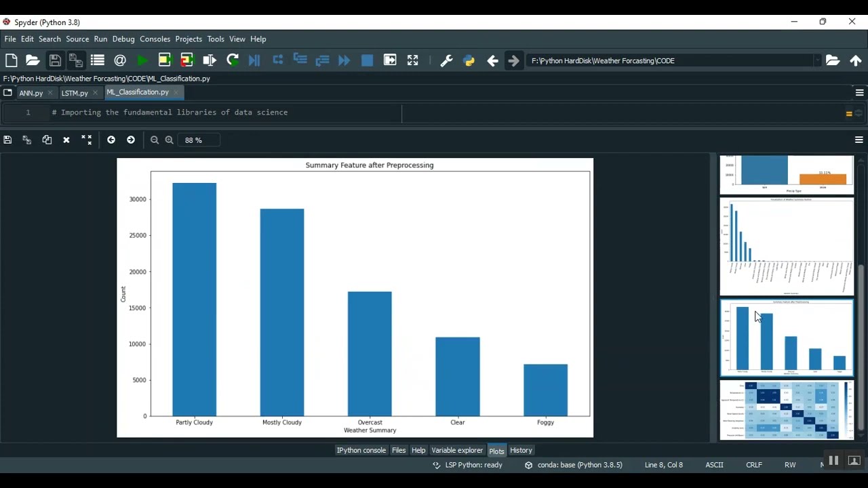Open the Plots pane options menu
868x488 pixels.
859,140
